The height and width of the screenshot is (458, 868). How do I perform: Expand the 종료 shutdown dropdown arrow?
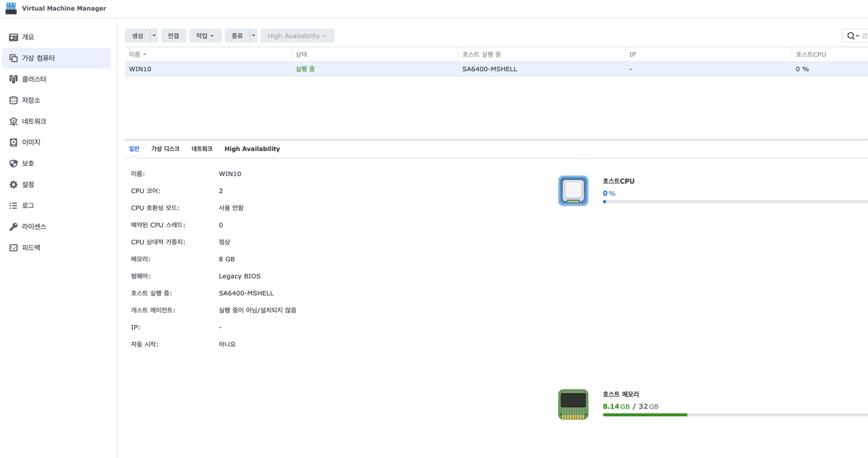(254, 36)
